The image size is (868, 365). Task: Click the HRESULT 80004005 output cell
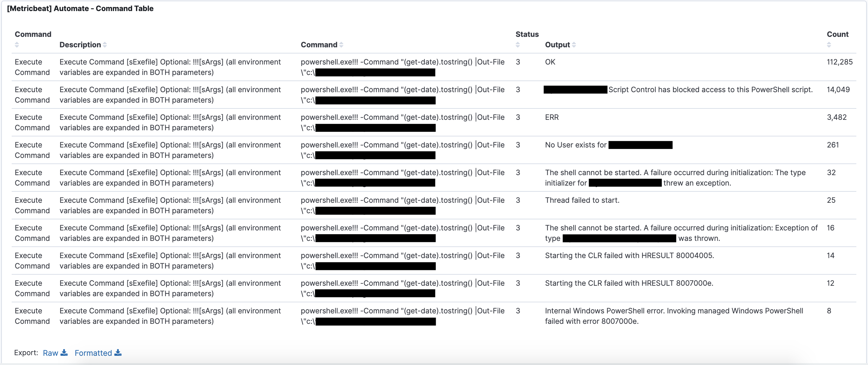(x=629, y=256)
